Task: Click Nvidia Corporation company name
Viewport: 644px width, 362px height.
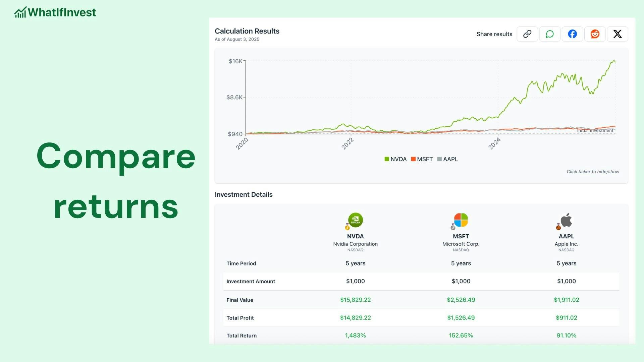Action: pyautogui.click(x=356, y=244)
